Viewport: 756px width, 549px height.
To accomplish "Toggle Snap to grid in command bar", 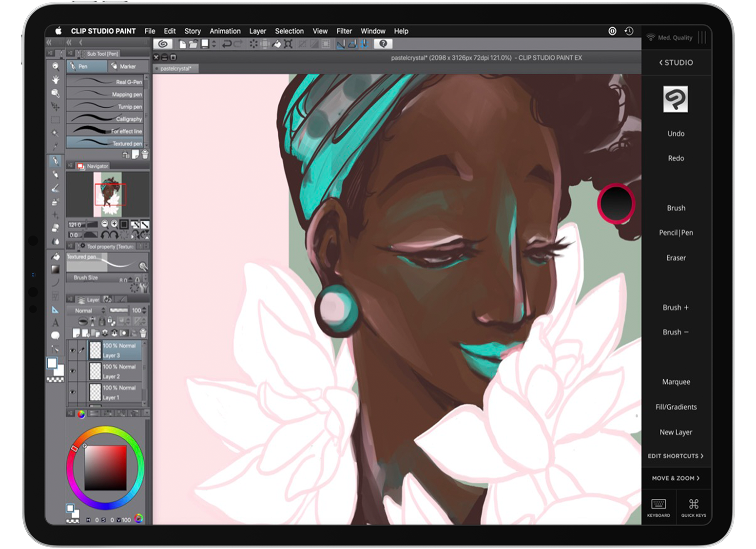I will [364, 44].
